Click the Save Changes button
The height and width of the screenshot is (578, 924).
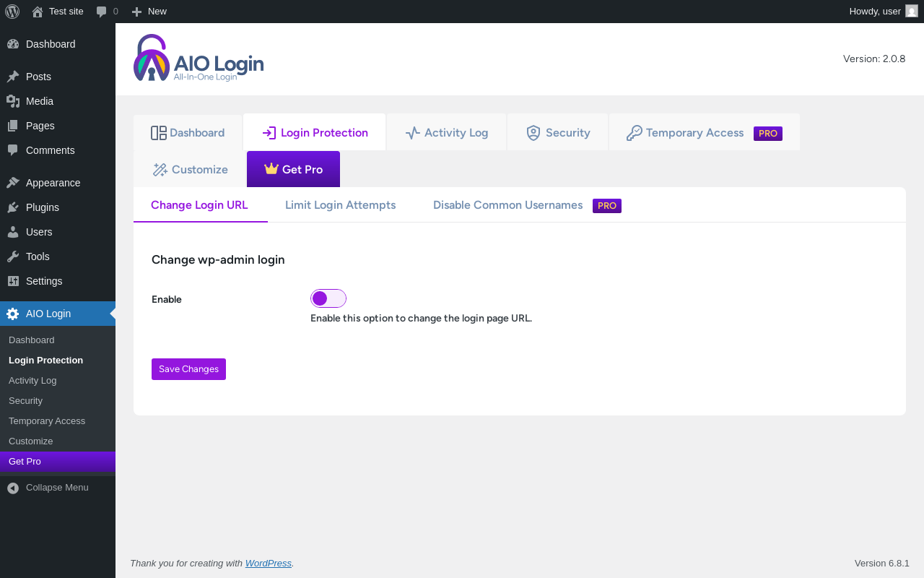[x=188, y=369]
